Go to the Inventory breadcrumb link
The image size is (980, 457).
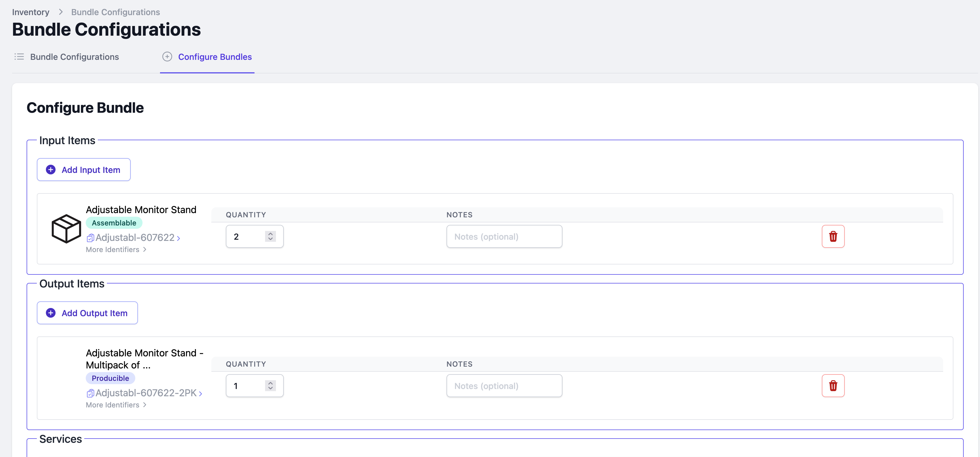(30, 12)
